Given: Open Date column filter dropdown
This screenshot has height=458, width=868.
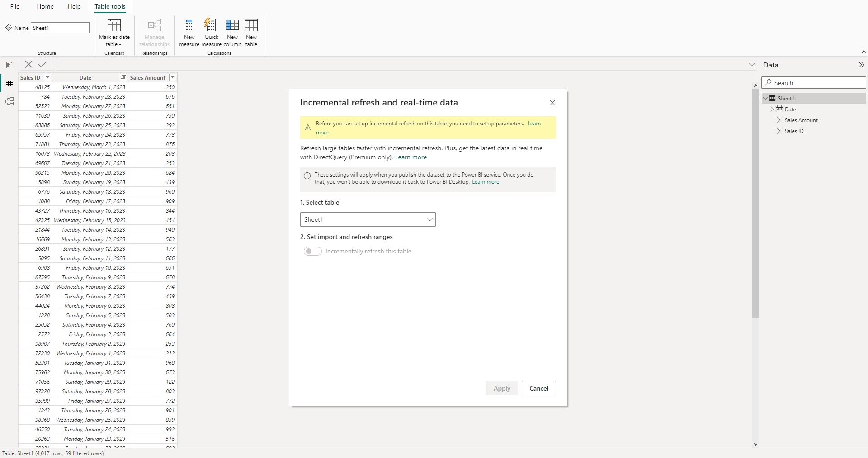Looking at the screenshot, I should pos(123,77).
